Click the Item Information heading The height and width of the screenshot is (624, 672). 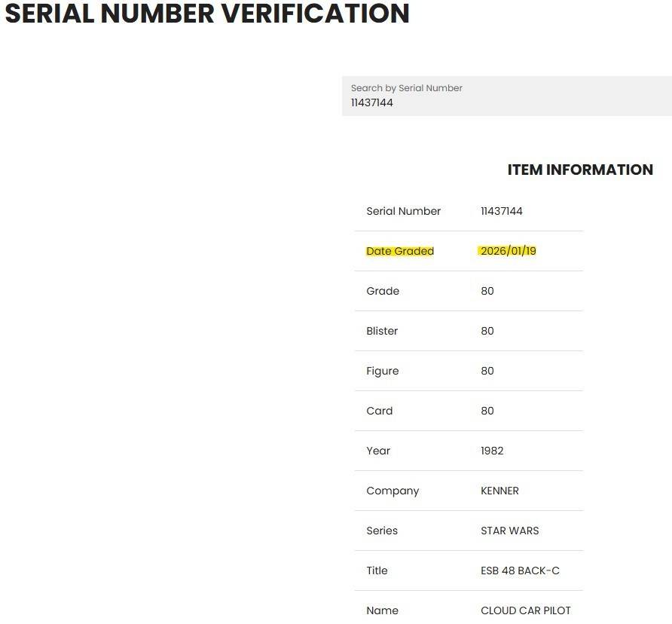click(580, 170)
